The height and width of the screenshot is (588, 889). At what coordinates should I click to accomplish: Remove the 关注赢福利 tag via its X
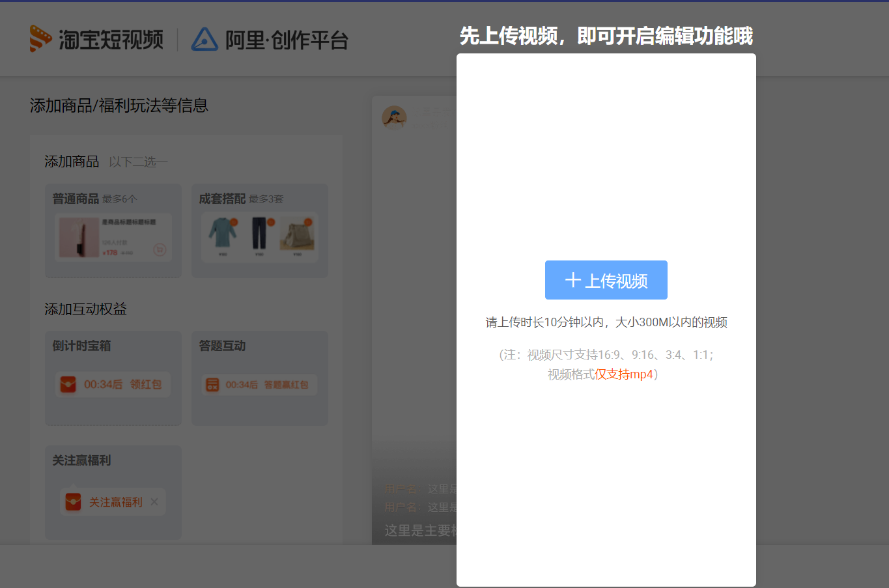click(154, 502)
